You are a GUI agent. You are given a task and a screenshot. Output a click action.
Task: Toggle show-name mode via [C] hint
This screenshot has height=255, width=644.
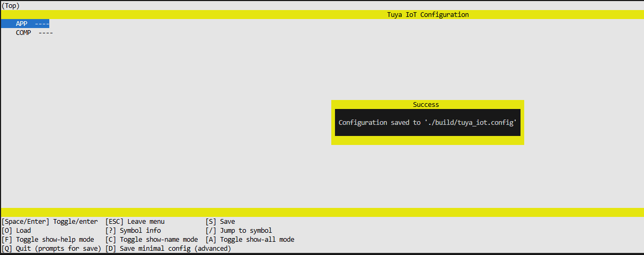tap(152, 240)
